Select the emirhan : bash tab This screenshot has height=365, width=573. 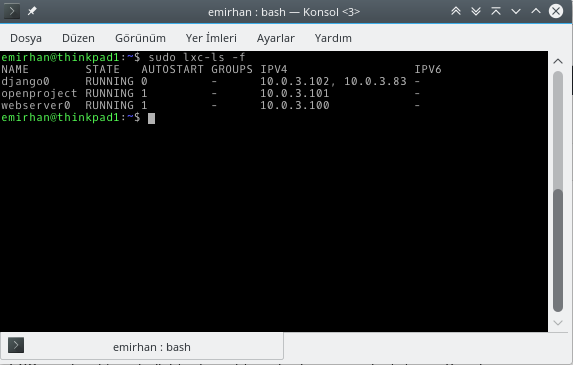(142, 346)
